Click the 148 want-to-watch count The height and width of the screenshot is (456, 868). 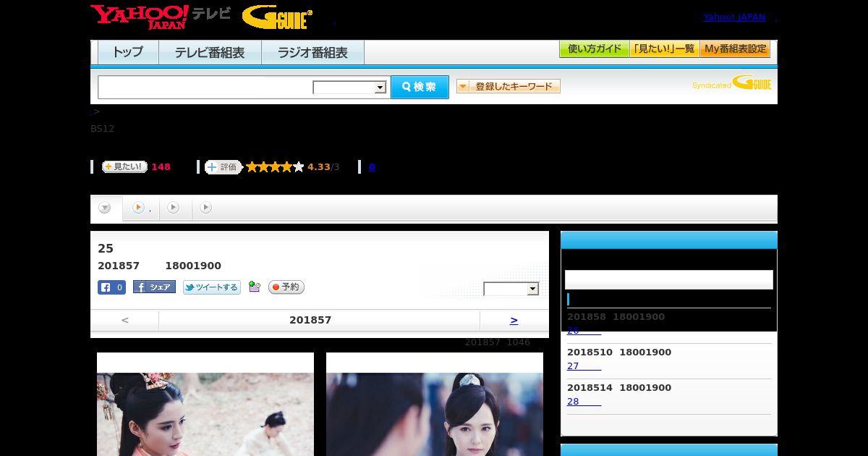pyautogui.click(x=161, y=167)
